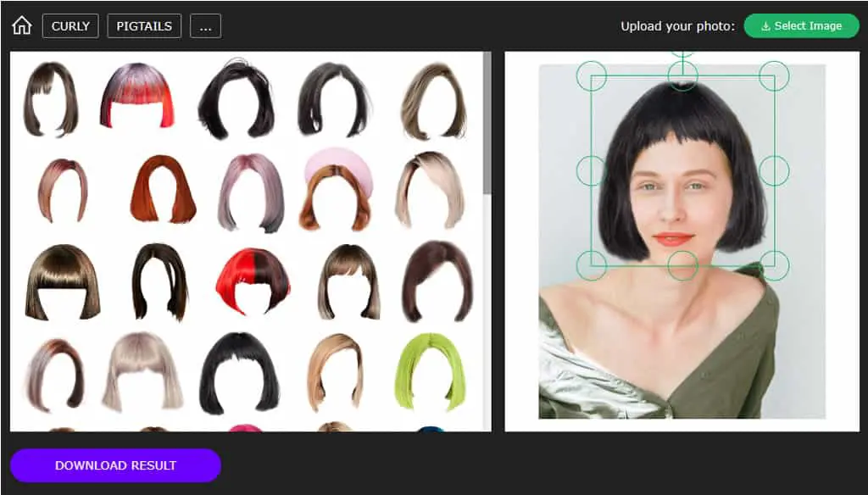Click the top-left resize handle circle

pyautogui.click(x=591, y=75)
